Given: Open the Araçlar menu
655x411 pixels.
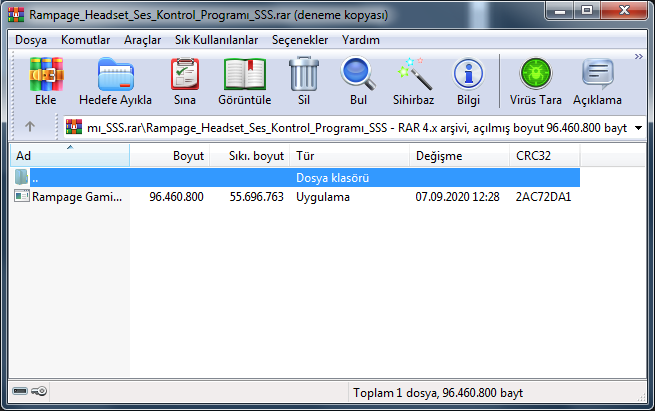Looking at the screenshot, I should (x=142, y=40).
